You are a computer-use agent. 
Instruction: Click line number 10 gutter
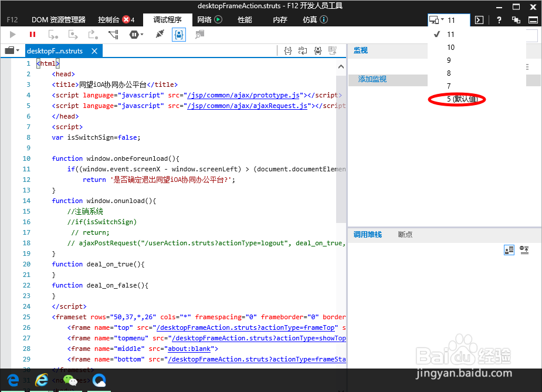point(26,158)
